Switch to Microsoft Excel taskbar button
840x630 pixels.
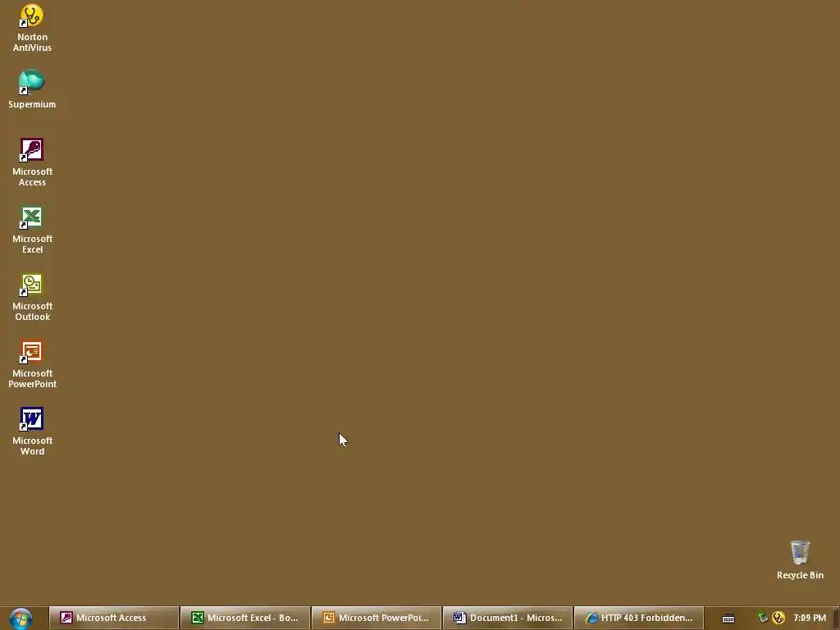pos(245,618)
